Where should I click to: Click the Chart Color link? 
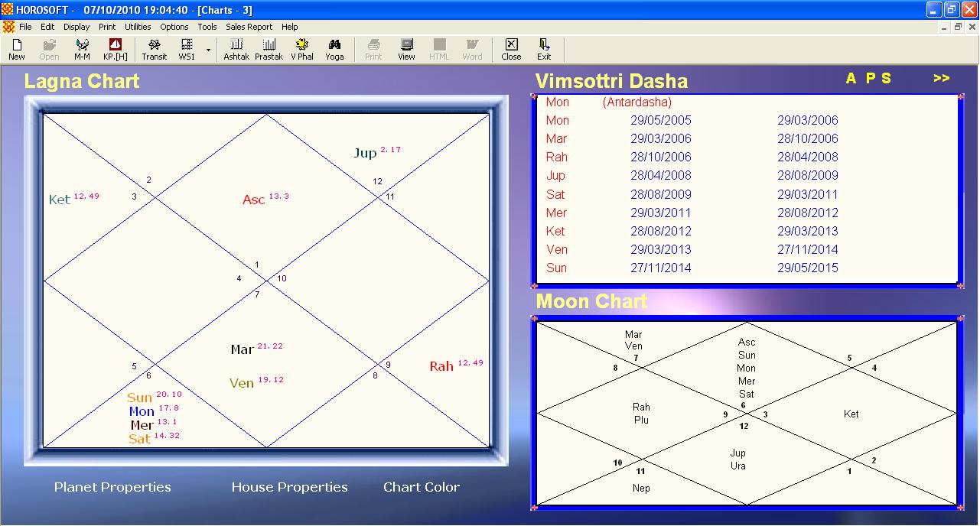422,487
